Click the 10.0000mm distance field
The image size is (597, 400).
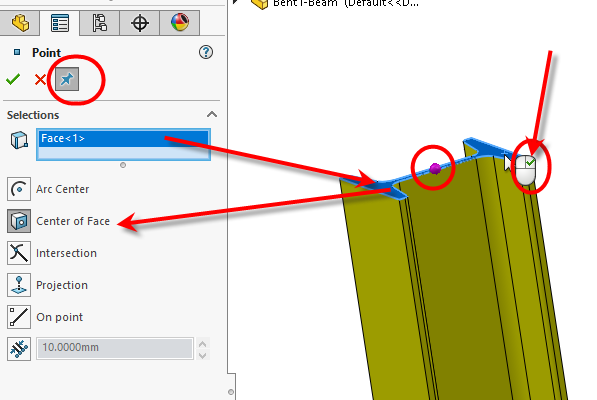tap(115, 348)
